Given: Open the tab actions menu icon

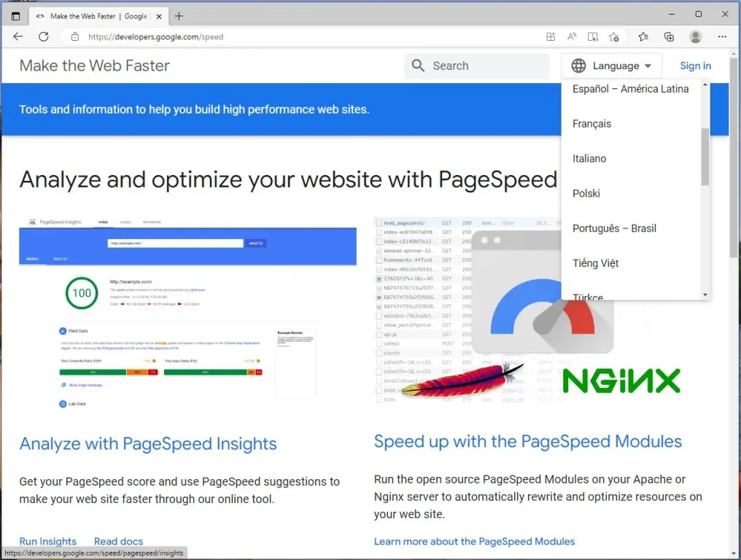Looking at the screenshot, I should (x=15, y=15).
